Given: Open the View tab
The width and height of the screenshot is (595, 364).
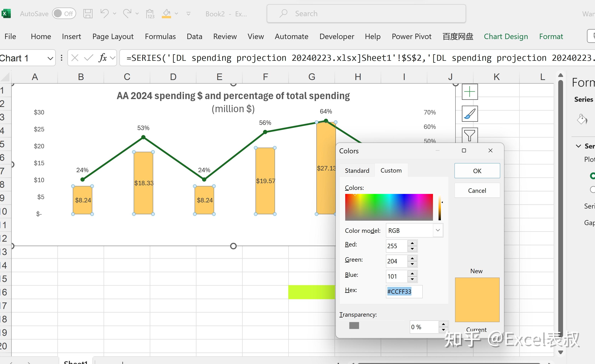Looking at the screenshot, I should click(x=256, y=36).
